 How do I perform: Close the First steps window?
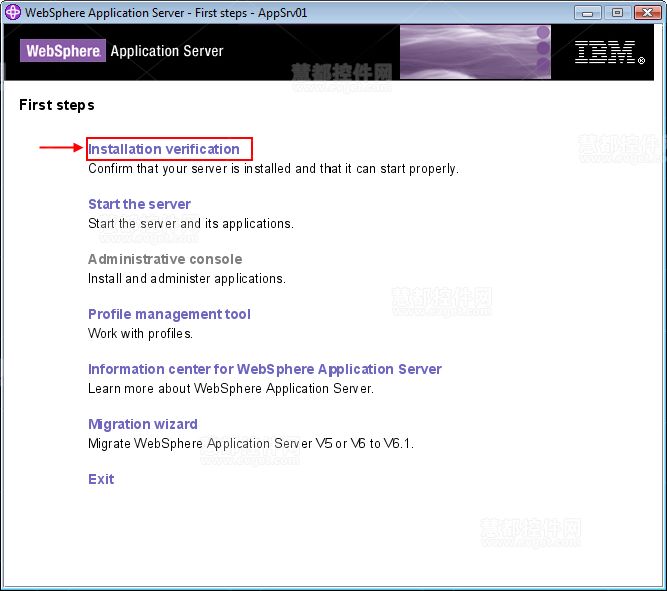(x=647, y=13)
